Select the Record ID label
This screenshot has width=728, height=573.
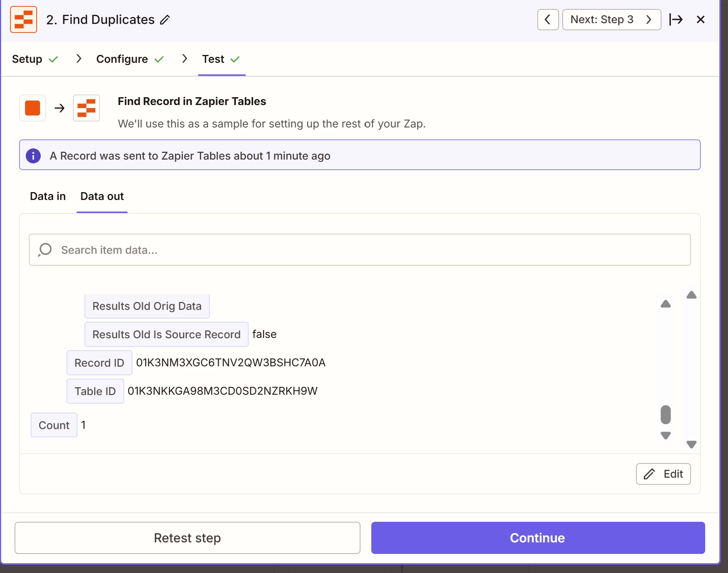99,363
